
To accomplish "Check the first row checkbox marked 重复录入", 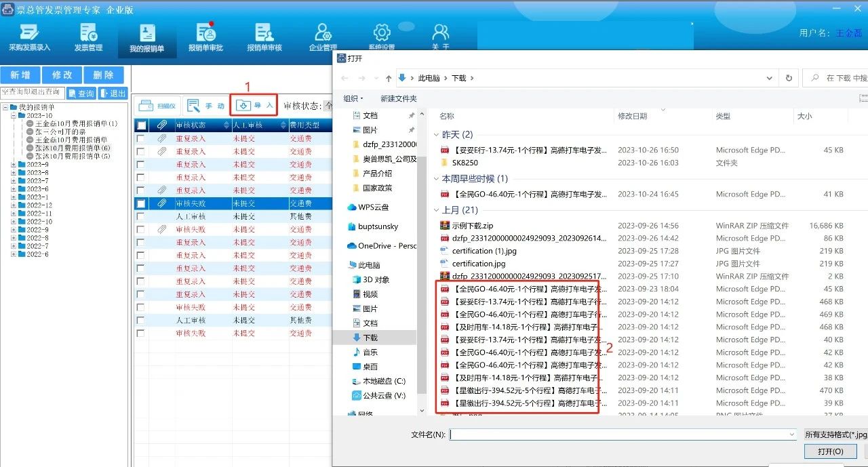I will [x=141, y=139].
